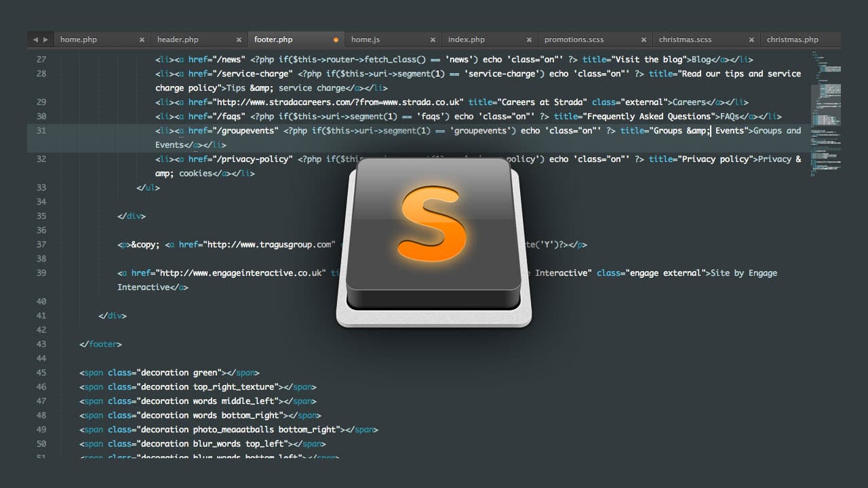The image size is (868, 488).
Task: Click line number 31 in the gutter
Action: coord(41,130)
